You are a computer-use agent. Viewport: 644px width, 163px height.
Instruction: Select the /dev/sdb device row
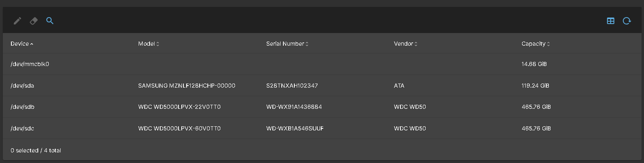point(22,107)
